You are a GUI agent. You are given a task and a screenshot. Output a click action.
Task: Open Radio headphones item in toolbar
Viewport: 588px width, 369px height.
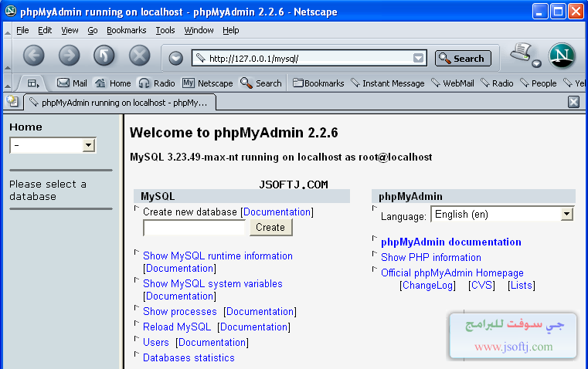pyautogui.click(x=156, y=83)
